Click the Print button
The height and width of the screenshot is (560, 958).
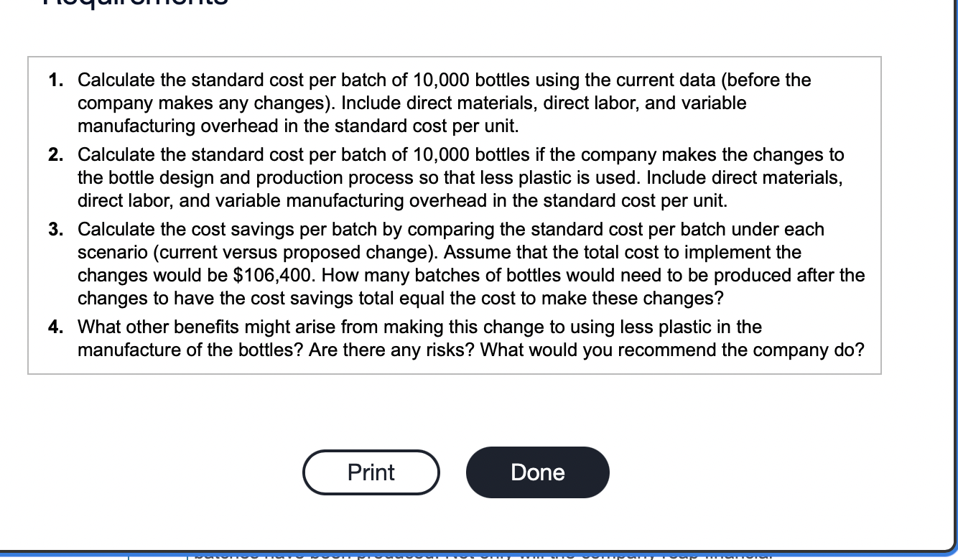pyautogui.click(x=371, y=472)
